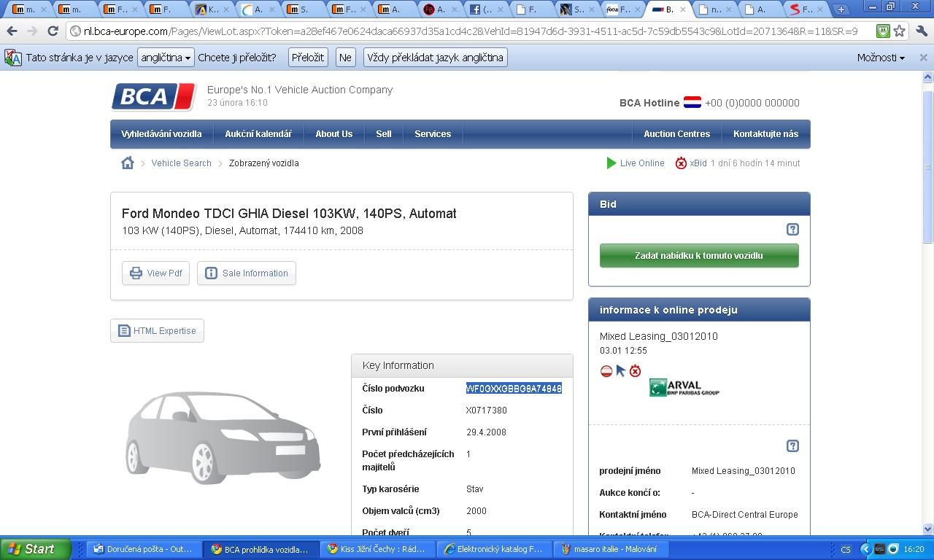Screen dimensions: 934x560
Task: Expand the Možnosti options dropdown
Action: coord(881,58)
